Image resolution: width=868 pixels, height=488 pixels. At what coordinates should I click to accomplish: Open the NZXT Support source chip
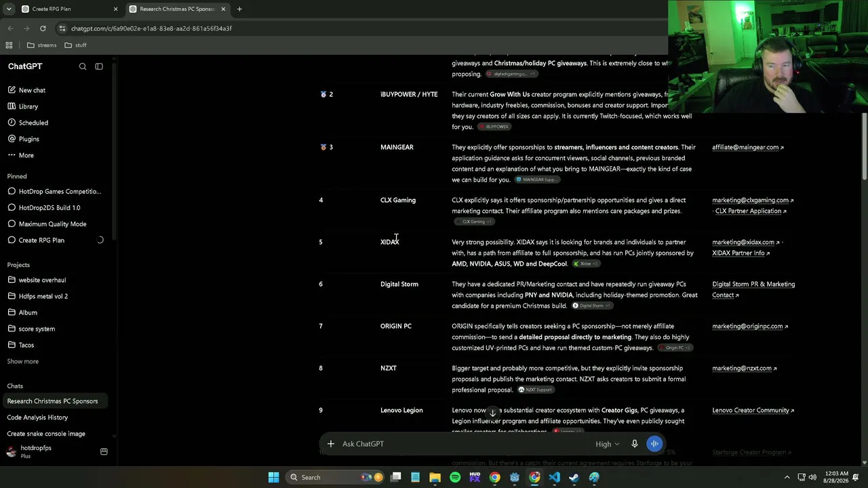point(536,390)
